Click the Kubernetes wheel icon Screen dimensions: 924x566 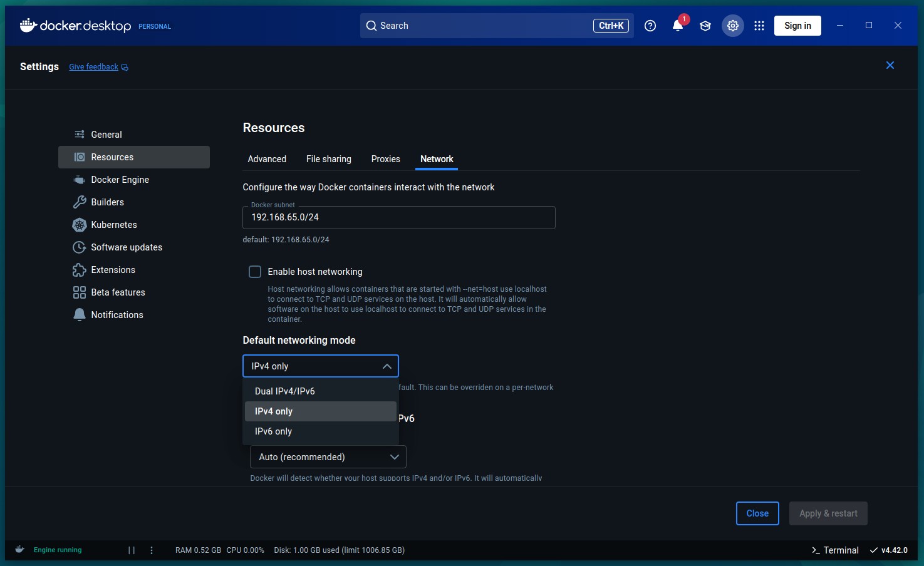click(80, 225)
